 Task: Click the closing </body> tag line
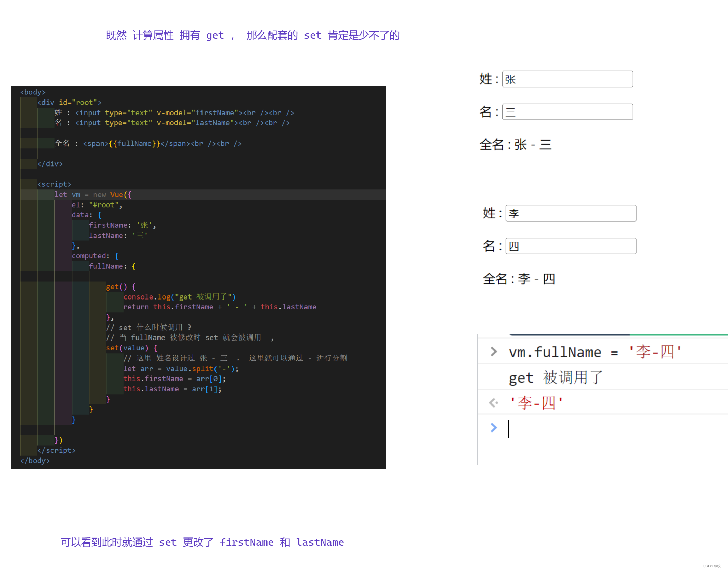pyautogui.click(x=35, y=461)
